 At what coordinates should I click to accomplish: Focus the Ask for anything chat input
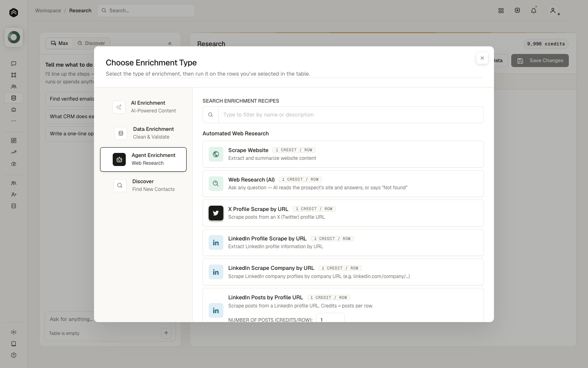[x=110, y=319]
